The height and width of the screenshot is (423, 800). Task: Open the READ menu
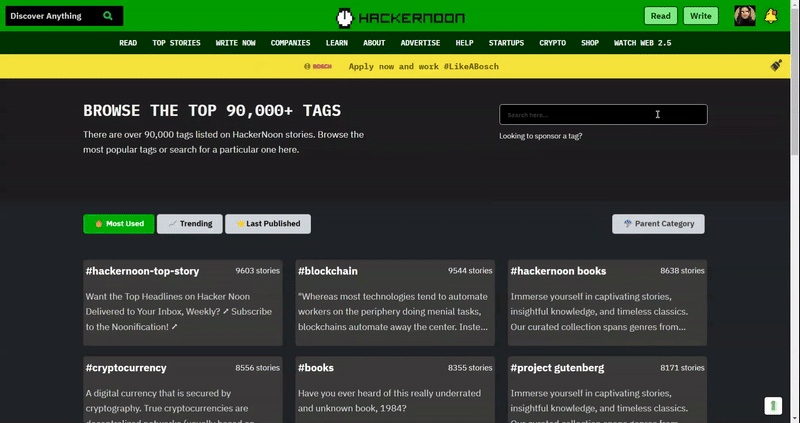tap(128, 43)
